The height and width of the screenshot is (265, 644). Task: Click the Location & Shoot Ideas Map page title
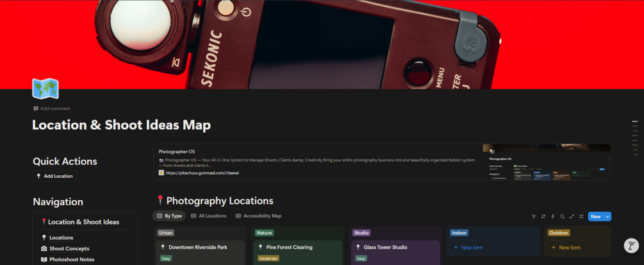(122, 125)
